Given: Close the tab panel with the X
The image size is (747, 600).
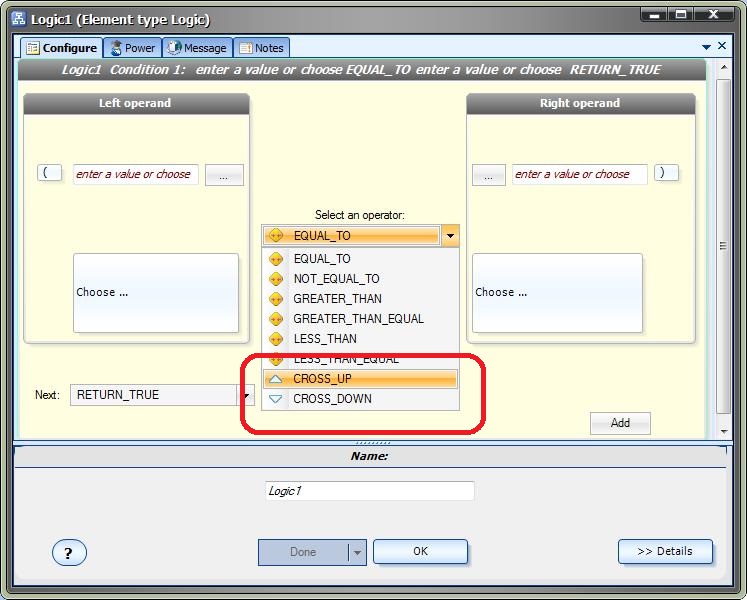Looking at the screenshot, I should [722, 46].
